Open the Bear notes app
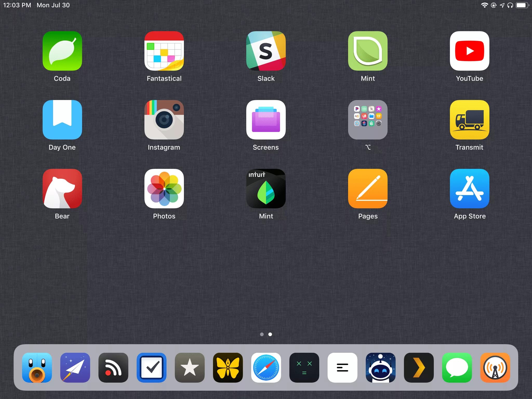The image size is (532, 399). 62,189
